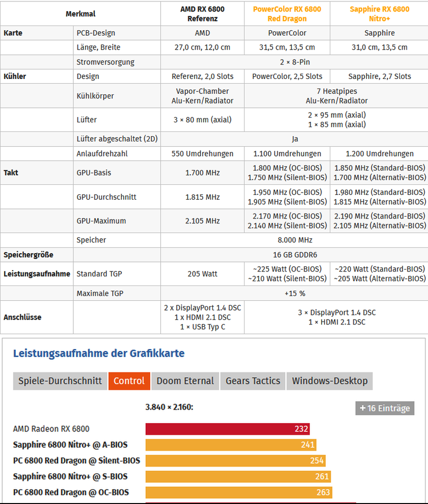Image resolution: width=428 pixels, height=504 pixels.
Task: Click the PC 6800 Red Dragon @ OC-BIOS label
Action: pyautogui.click(x=71, y=492)
